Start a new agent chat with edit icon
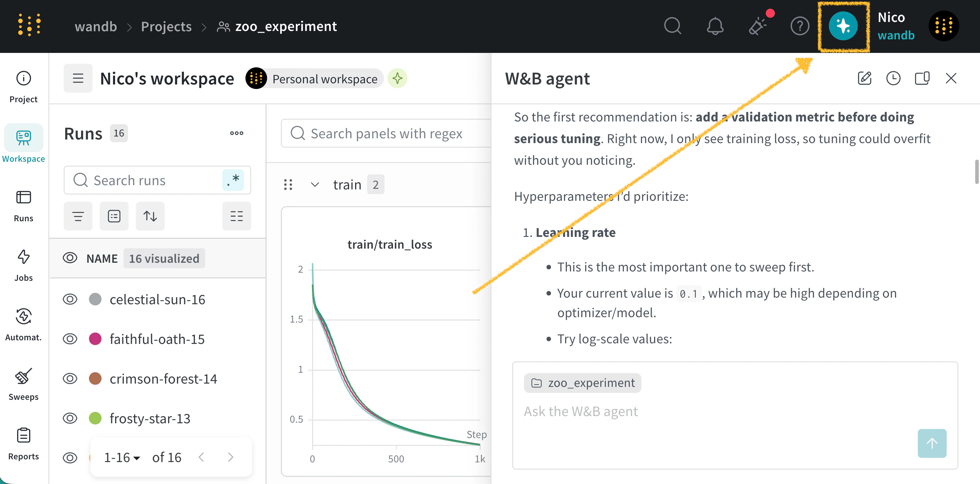 864,78
